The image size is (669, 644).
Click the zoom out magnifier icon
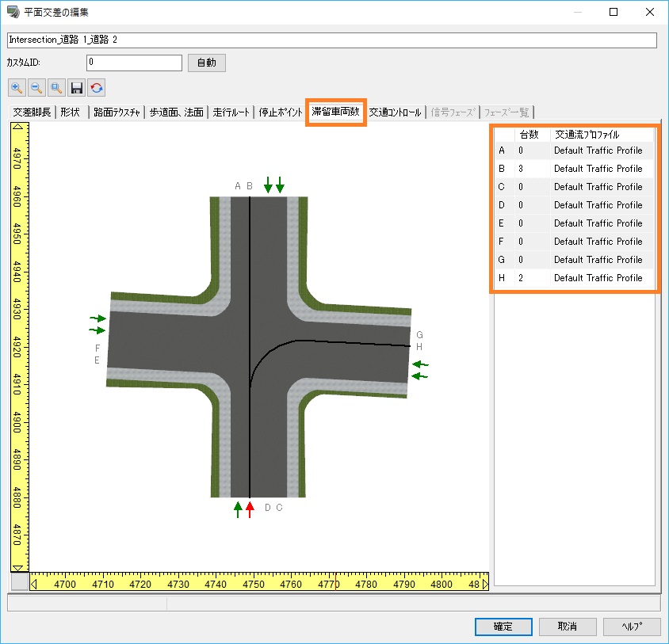pyautogui.click(x=37, y=88)
